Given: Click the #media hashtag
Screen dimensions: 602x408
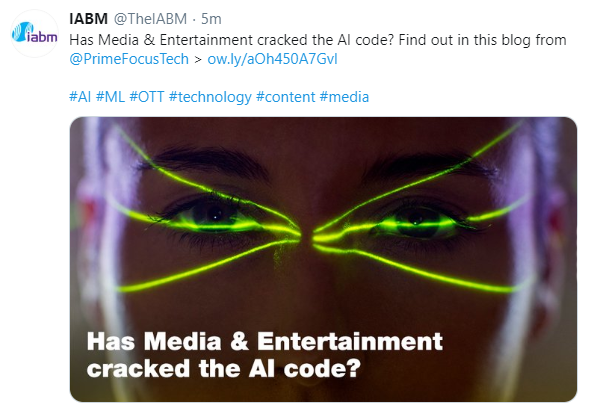Looking at the screenshot, I should [344, 97].
